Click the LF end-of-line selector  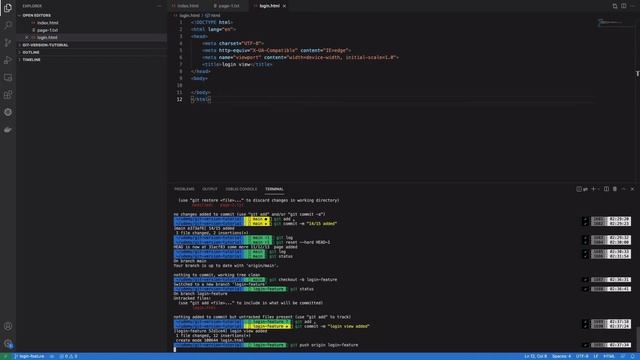click(x=596, y=356)
